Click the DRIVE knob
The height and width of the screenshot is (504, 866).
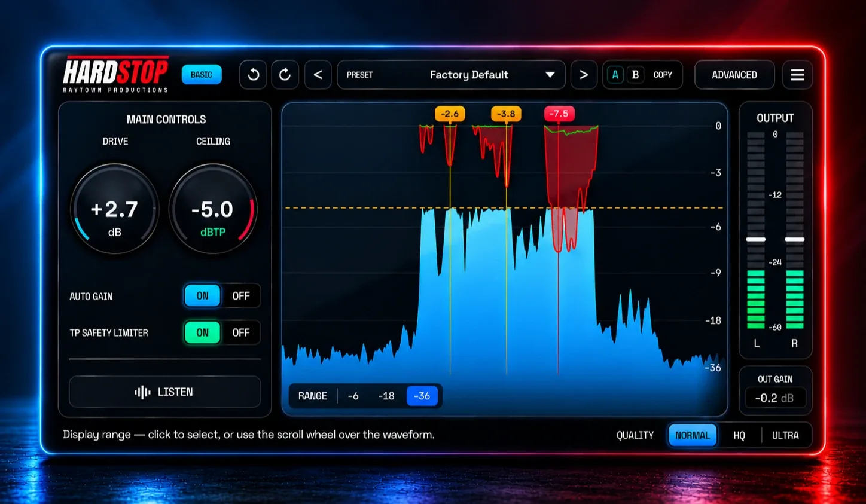[x=115, y=209]
